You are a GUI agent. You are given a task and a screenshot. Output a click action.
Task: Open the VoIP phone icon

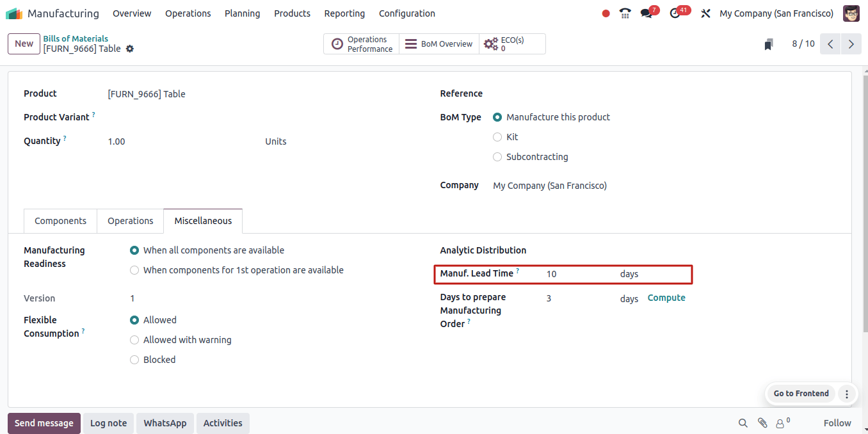click(625, 13)
